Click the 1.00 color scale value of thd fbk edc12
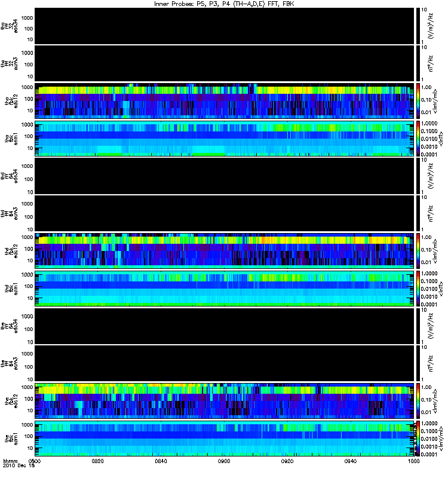This screenshot has width=448, height=478. 426,237
